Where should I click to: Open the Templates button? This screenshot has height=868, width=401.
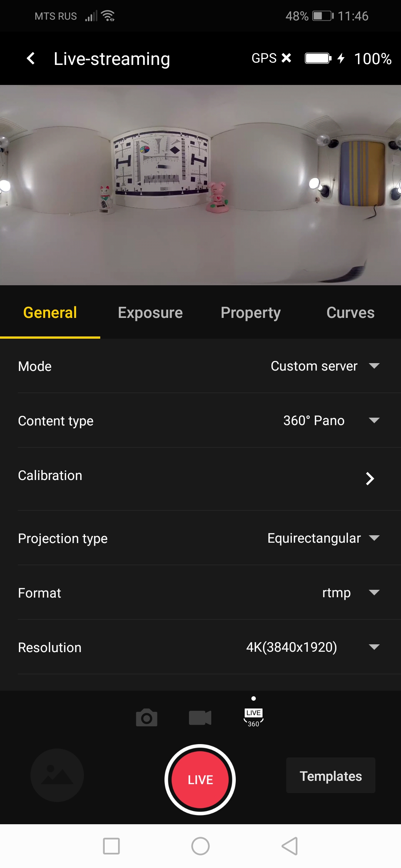330,776
